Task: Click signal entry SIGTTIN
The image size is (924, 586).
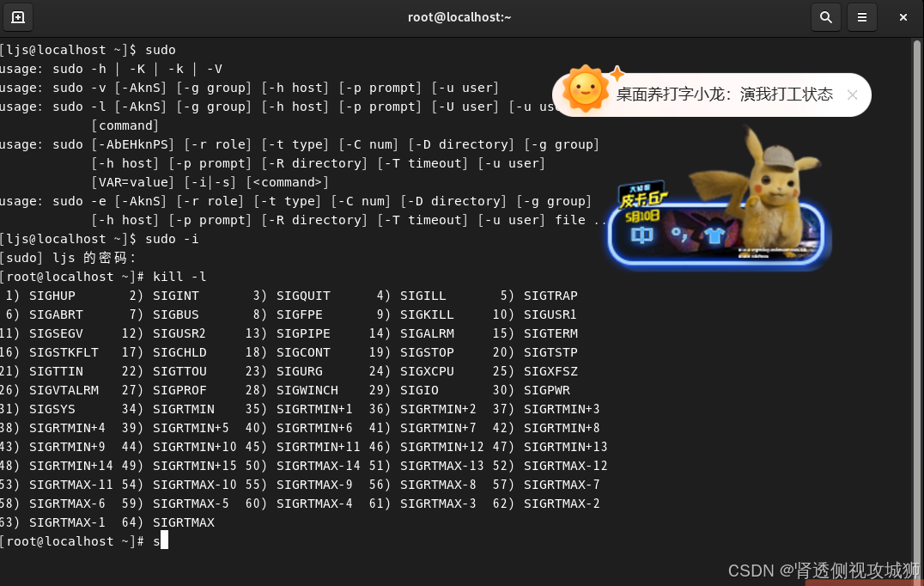Action: click(56, 371)
